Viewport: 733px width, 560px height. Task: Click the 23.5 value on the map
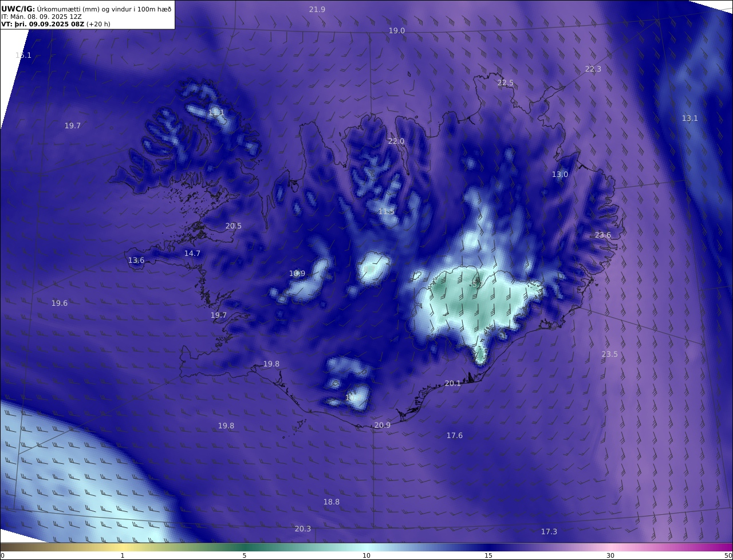coord(610,354)
